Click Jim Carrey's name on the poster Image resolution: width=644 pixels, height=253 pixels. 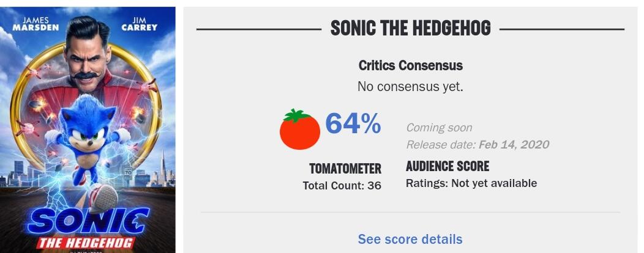click(x=139, y=24)
